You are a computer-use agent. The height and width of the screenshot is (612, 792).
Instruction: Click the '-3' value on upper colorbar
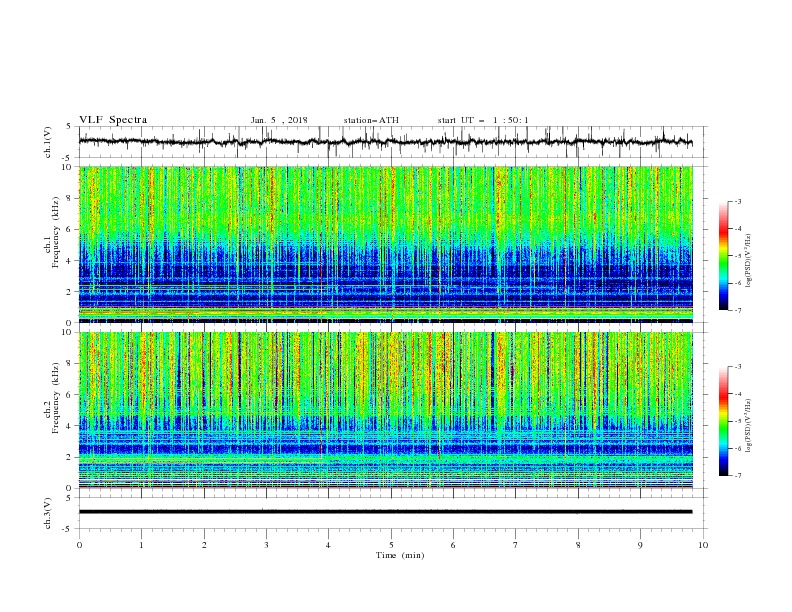click(737, 202)
